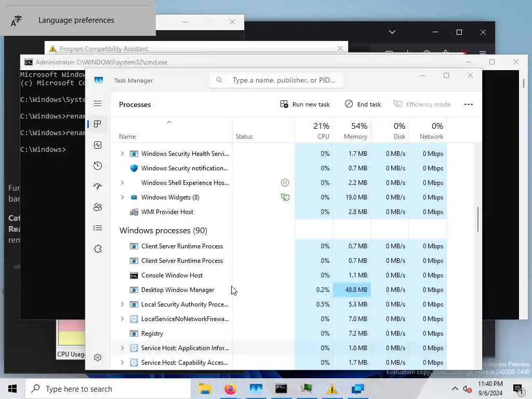Click 48.8 MB memory cell
This screenshot has height=399, width=532.
coord(352,290)
